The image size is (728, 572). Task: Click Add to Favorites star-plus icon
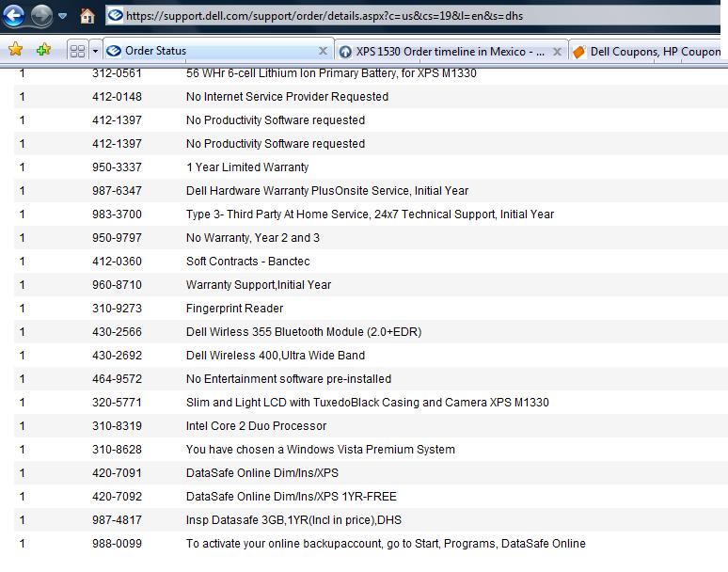coord(43,49)
